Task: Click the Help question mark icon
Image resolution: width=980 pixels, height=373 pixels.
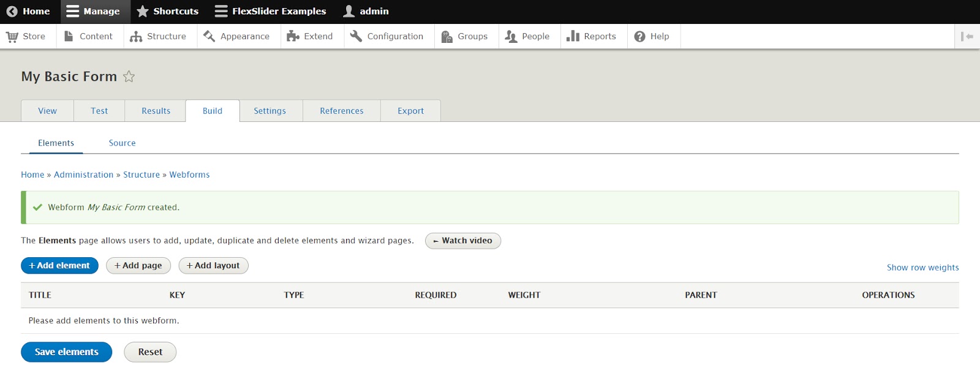Action: coord(640,37)
